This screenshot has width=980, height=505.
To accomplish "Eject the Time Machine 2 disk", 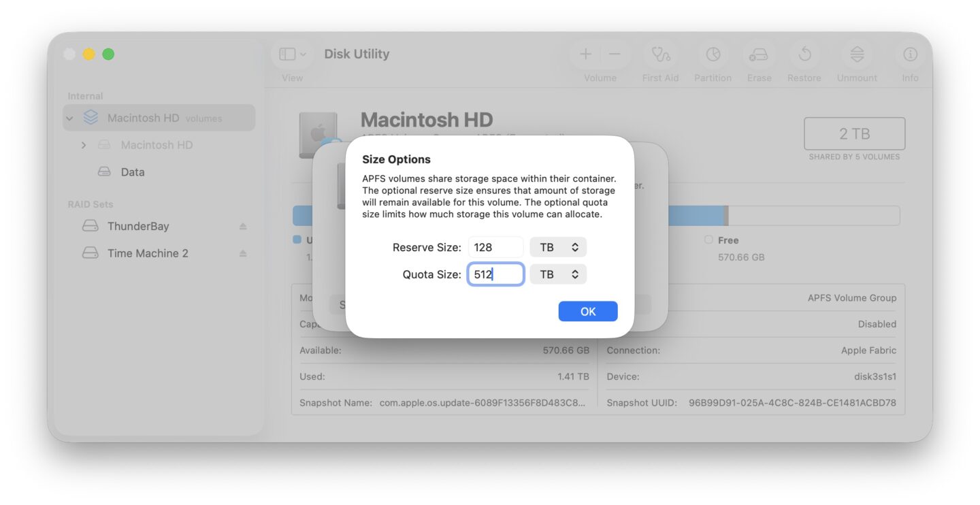I will point(243,253).
